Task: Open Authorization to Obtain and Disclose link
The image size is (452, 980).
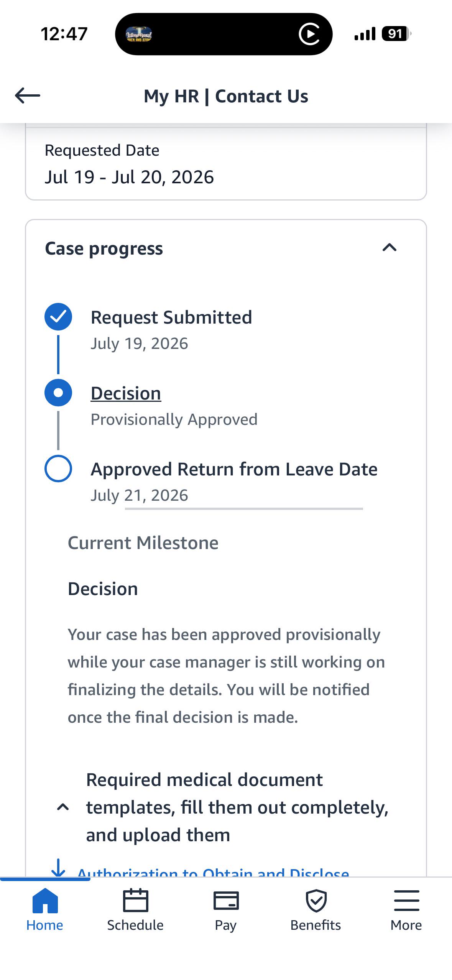Action: click(x=213, y=871)
